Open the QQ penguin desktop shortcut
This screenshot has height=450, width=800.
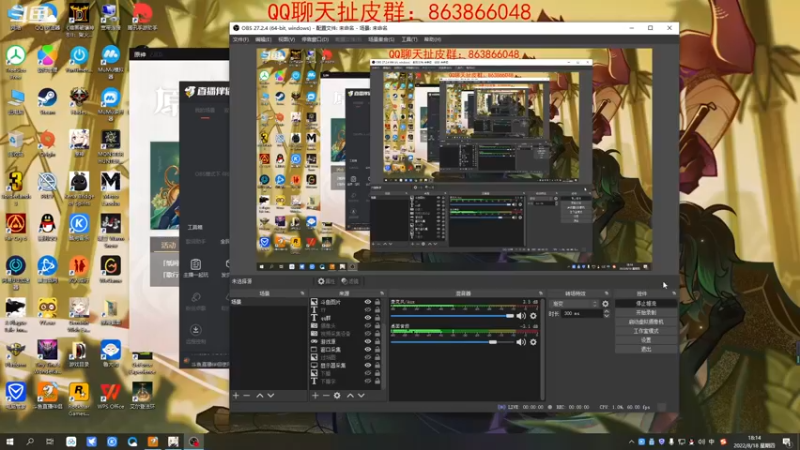point(47,228)
